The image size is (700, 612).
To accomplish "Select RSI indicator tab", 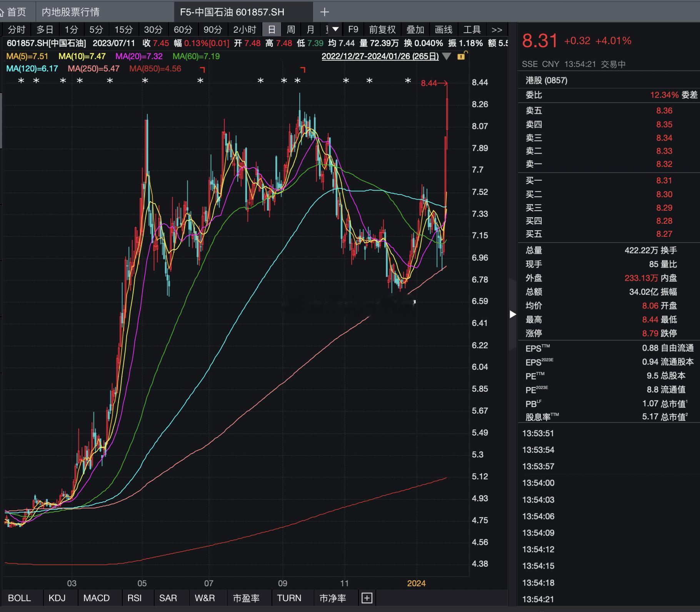I will (x=135, y=598).
